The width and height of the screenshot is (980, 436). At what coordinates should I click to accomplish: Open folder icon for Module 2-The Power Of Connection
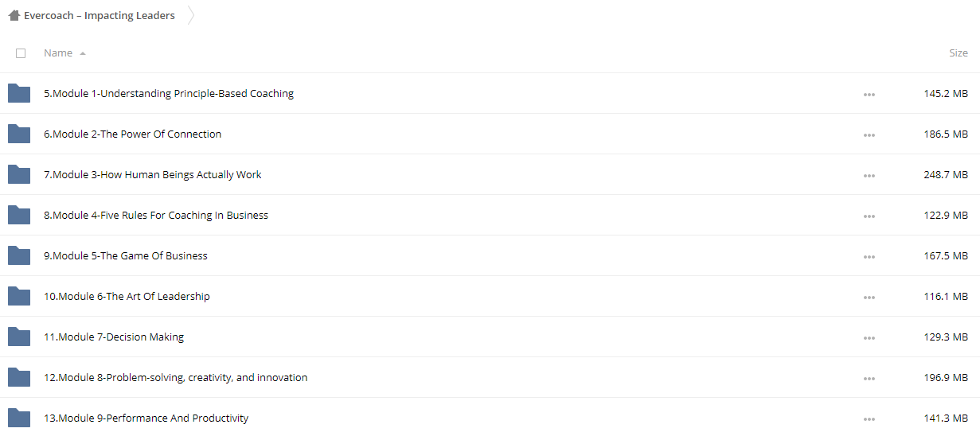pos(19,134)
